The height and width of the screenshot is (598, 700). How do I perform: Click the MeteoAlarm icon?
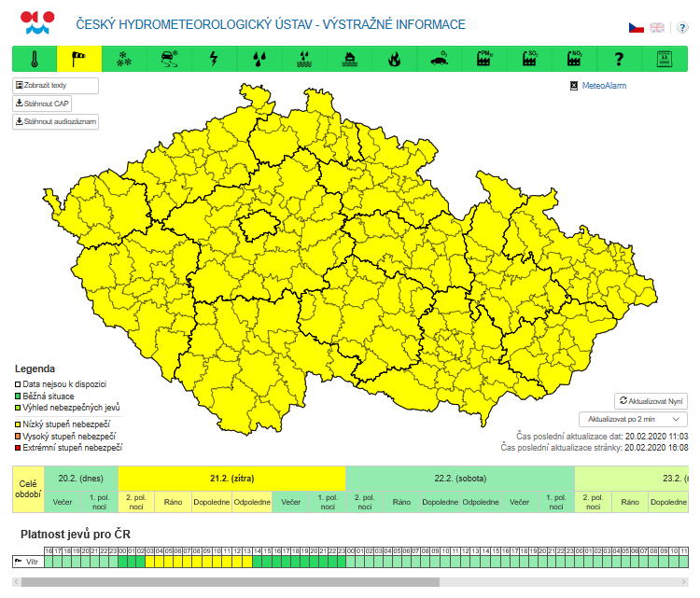tap(574, 86)
